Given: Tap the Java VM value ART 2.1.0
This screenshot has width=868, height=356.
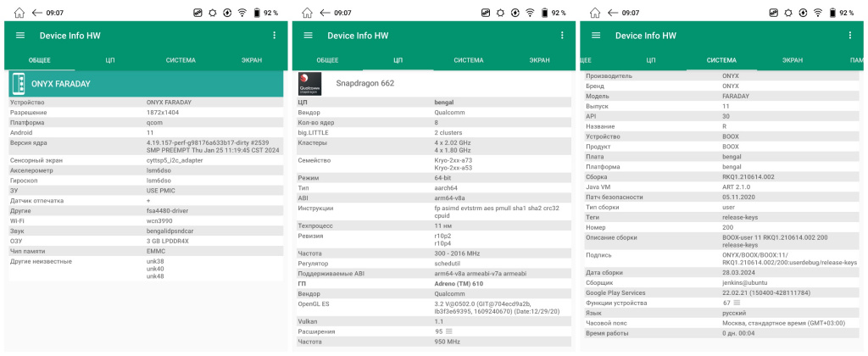Looking at the screenshot, I should pos(737,187).
